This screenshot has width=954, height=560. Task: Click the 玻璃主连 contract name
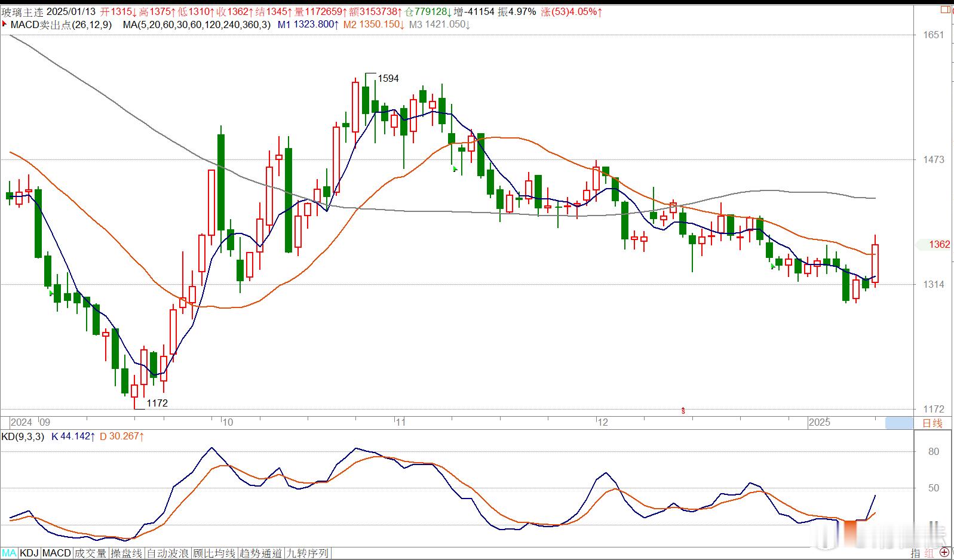point(22,11)
